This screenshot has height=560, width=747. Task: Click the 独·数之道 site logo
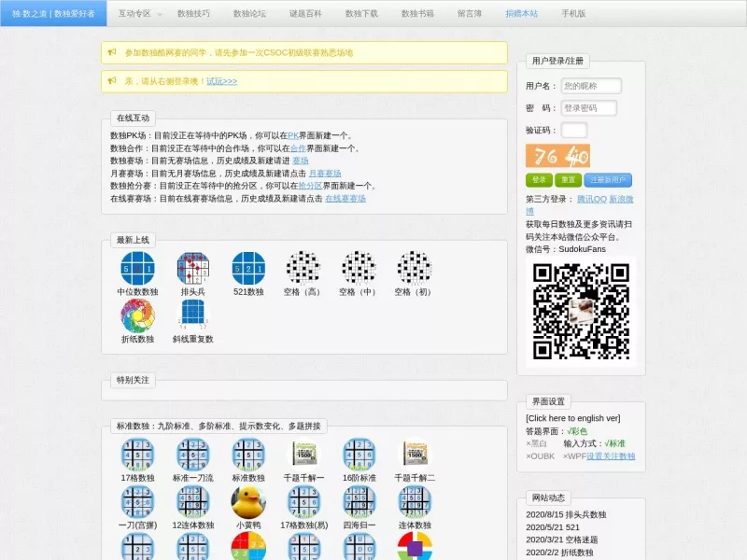tap(53, 13)
